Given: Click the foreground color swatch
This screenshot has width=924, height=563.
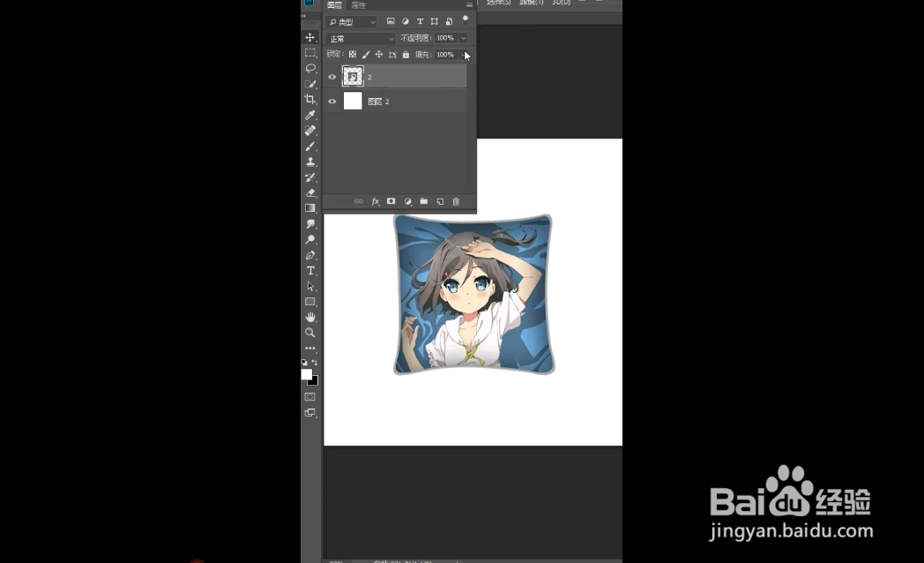Looking at the screenshot, I should 307,374.
